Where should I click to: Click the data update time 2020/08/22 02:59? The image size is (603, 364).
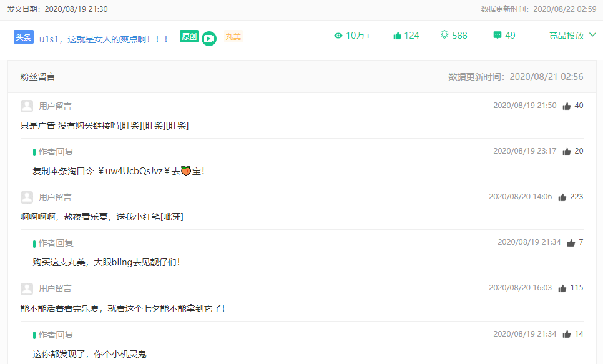[x=565, y=9]
